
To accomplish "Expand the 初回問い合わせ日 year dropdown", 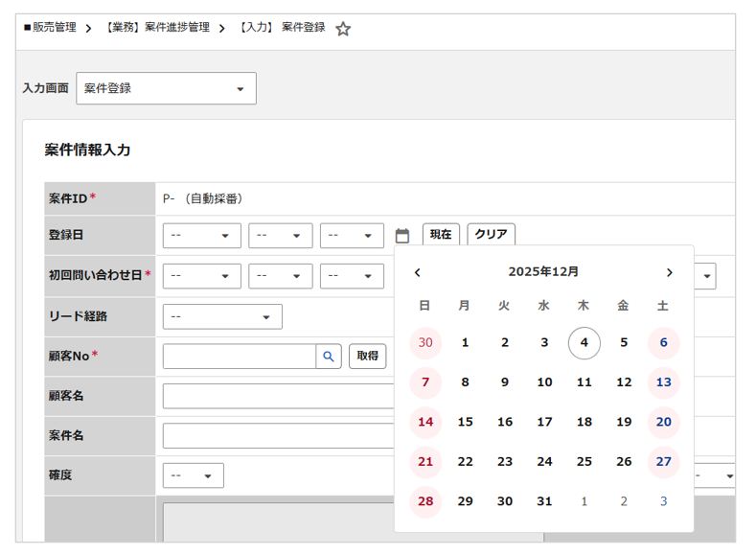I will (x=202, y=276).
